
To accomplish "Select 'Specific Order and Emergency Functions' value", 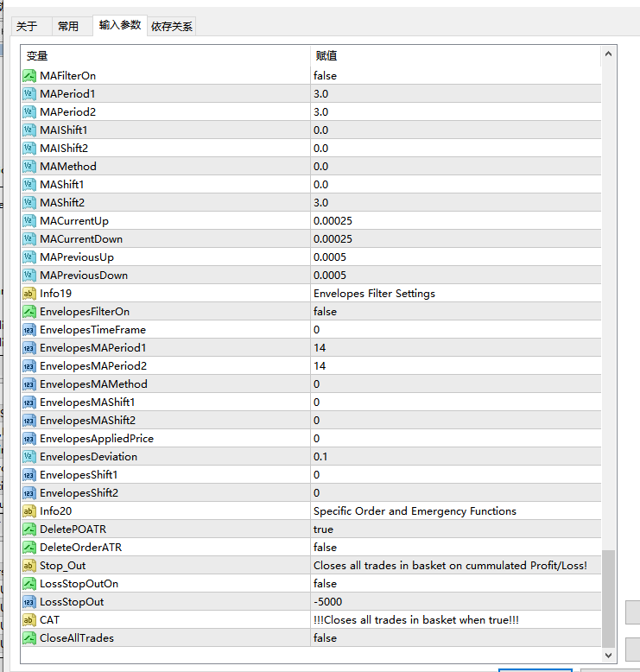I will point(415,511).
